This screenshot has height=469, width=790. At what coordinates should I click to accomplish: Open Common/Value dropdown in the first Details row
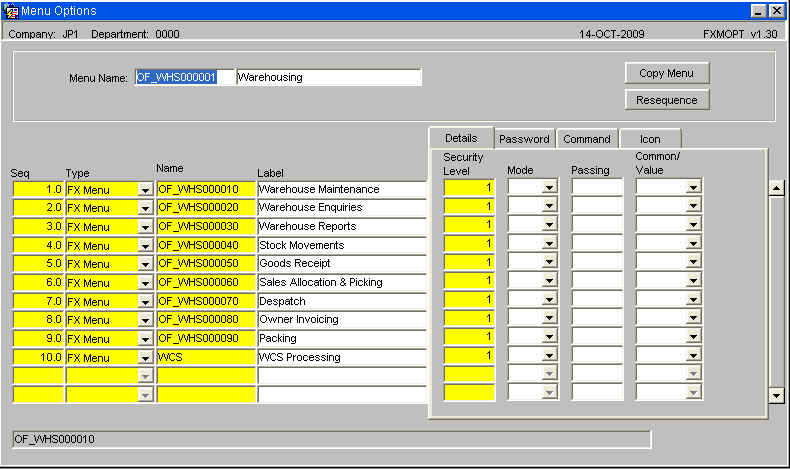(693, 187)
